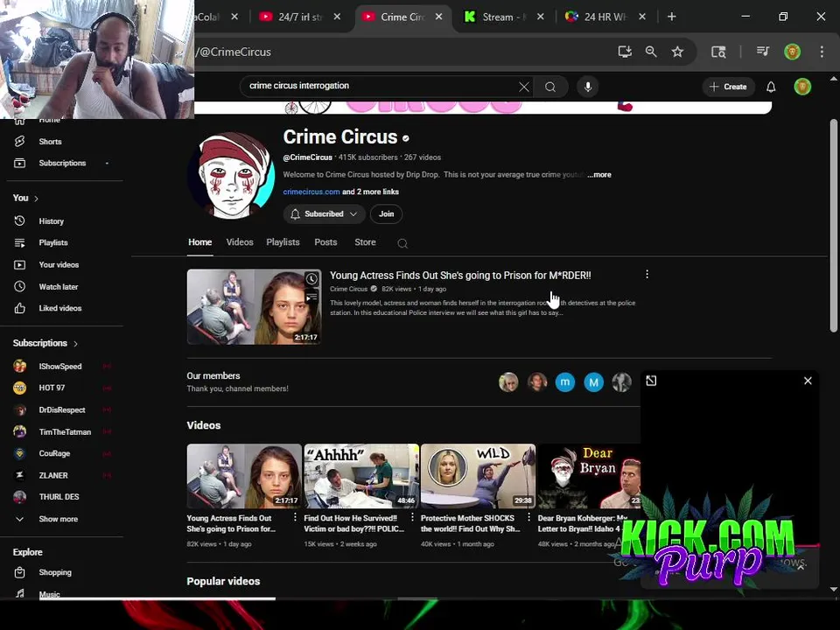Viewport: 840px width, 630px height.
Task: Expand the Subscriptions section chevron
Action: tap(75, 343)
